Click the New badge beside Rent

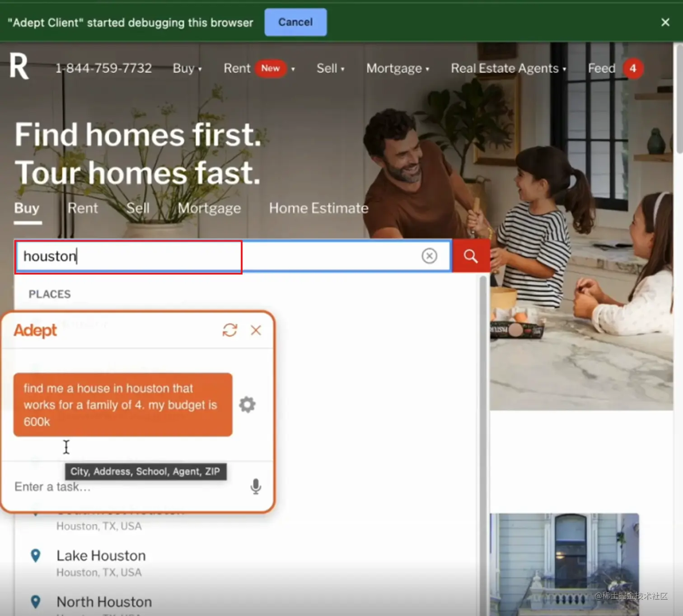click(x=271, y=68)
